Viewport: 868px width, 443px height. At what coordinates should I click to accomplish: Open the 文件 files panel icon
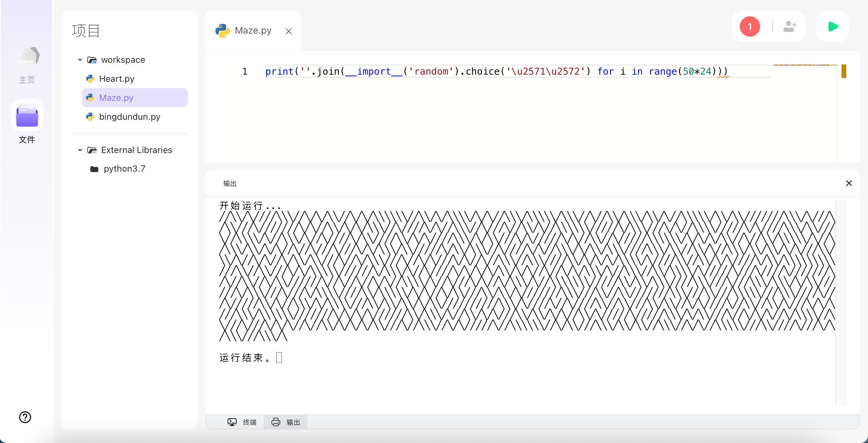pyautogui.click(x=27, y=115)
